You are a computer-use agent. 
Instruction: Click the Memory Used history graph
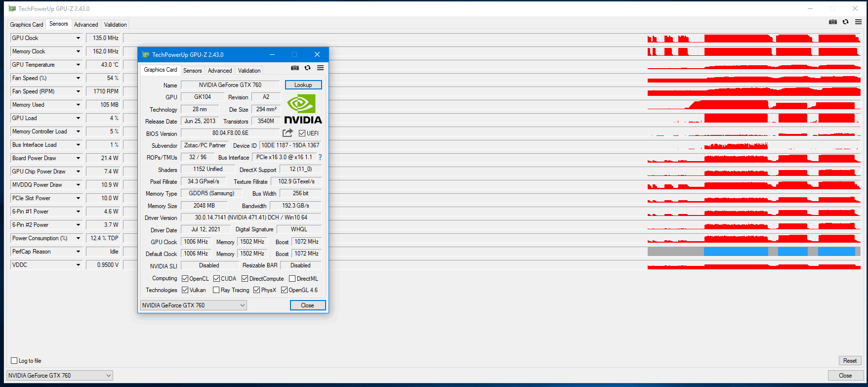point(754,105)
